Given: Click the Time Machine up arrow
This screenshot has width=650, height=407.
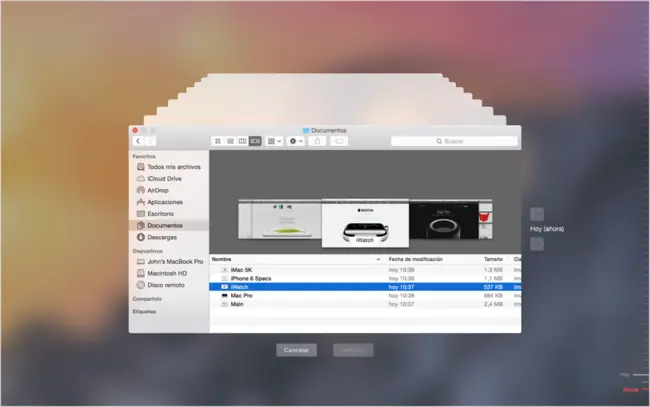Looking at the screenshot, I should pos(537,214).
